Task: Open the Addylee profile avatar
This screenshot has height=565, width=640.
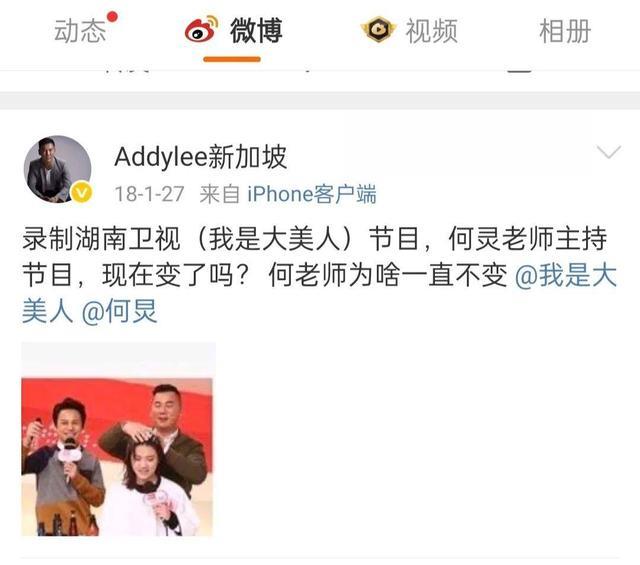Action: (x=58, y=169)
